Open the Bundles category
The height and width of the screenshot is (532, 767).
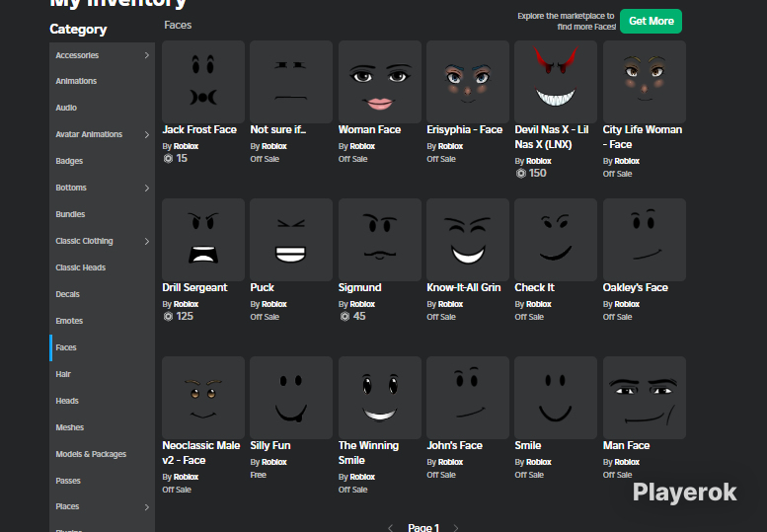click(103, 214)
